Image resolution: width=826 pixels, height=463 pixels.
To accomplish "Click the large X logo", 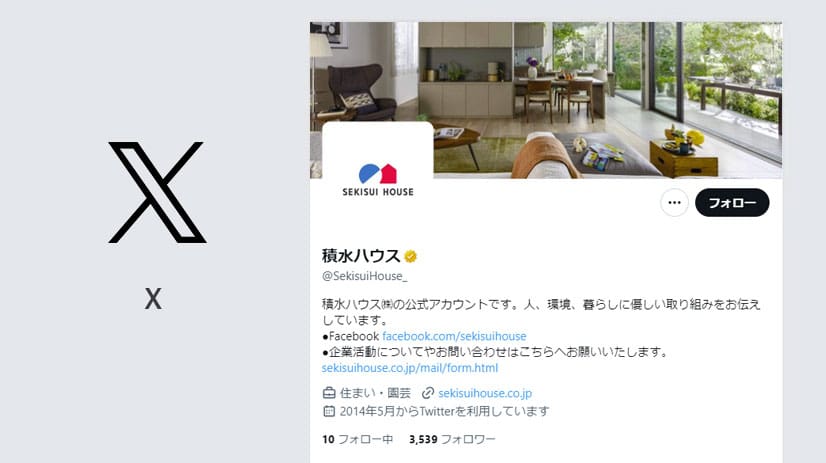I will [157, 192].
